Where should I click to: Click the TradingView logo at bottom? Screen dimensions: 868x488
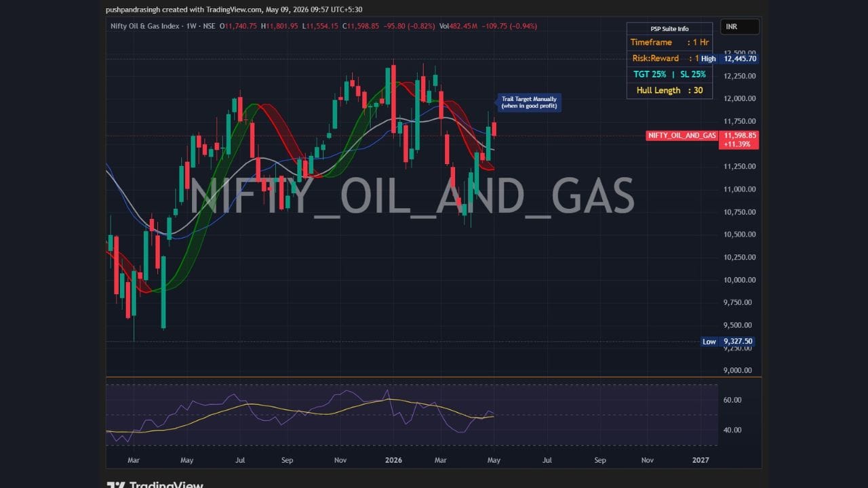(x=155, y=484)
